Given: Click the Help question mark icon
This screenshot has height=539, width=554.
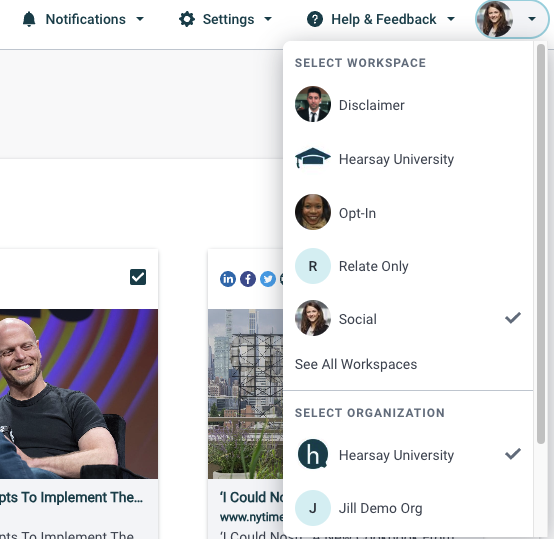Looking at the screenshot, I should point(315,19).
